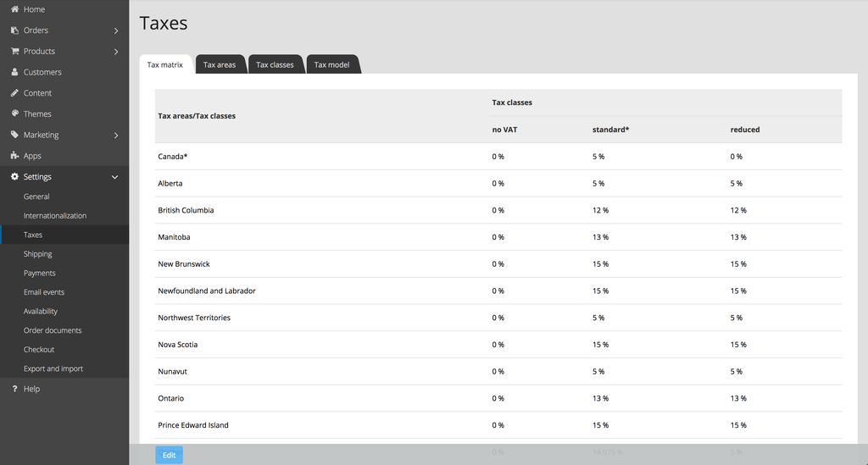Click the Settings gear icon

tap(14, 176)
